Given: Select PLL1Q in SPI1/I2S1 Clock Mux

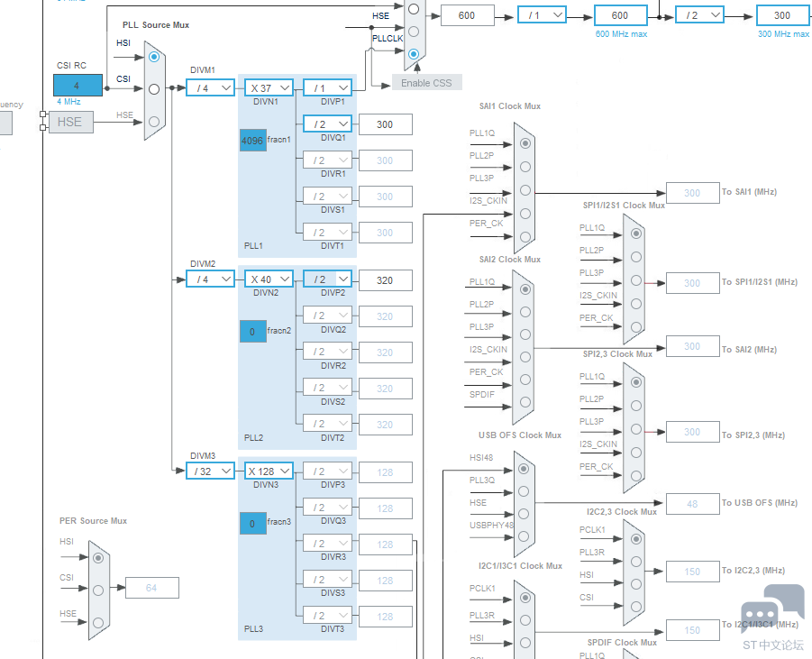Looking at the screenshot, I should point(636,233).
